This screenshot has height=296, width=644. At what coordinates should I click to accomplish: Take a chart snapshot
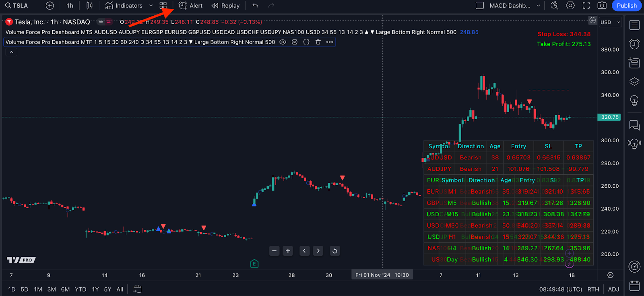pos(602,6)
